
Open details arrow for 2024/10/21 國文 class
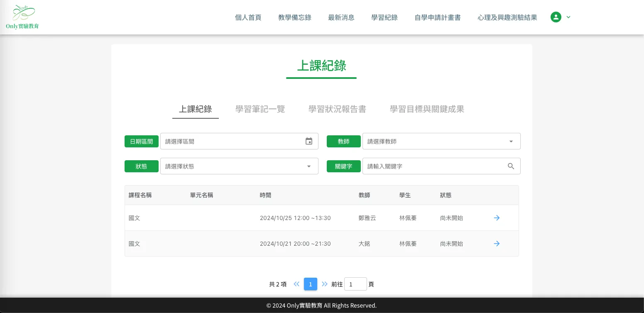coord(497,244)
